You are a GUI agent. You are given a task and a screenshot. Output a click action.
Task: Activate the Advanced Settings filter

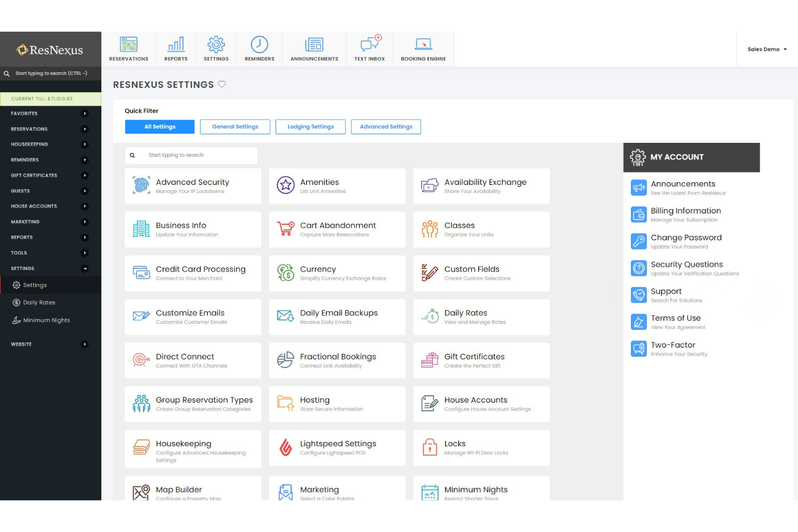(x=386, y=127)
